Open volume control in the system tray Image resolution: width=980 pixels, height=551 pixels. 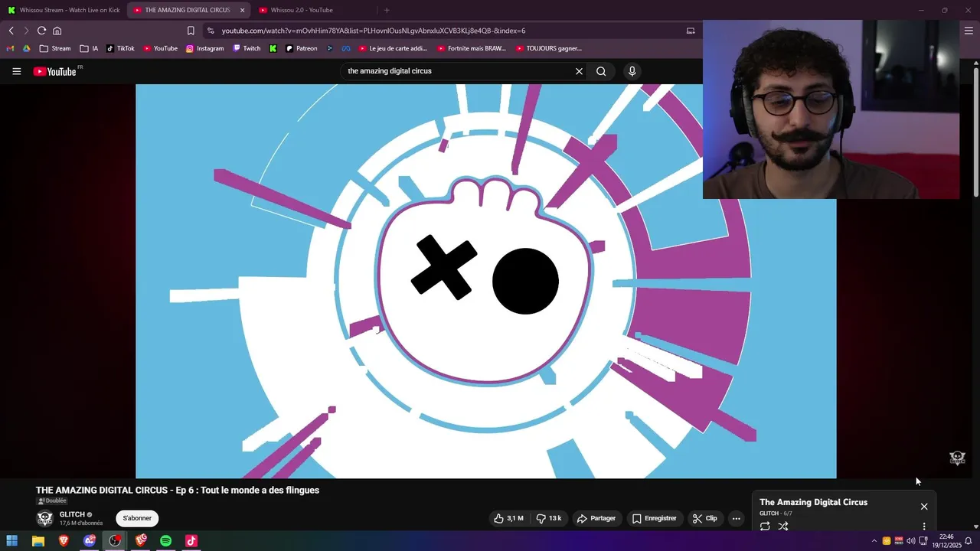point(910,541)
